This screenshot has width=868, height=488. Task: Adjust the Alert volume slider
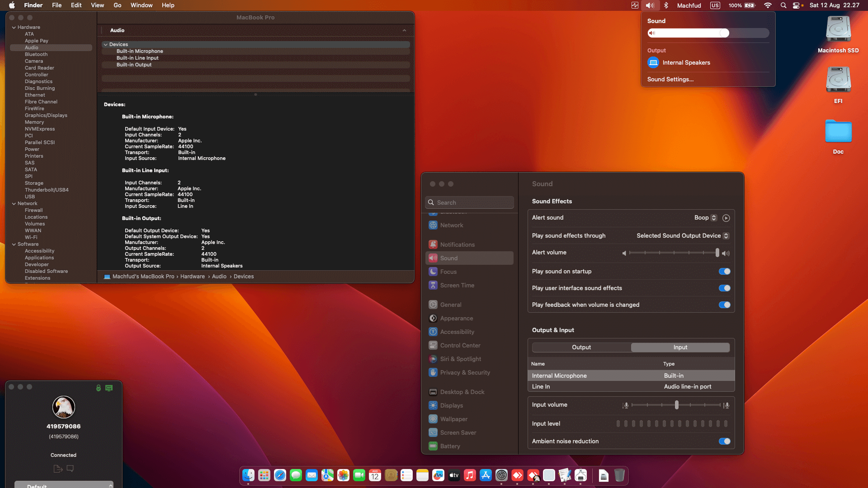(674, 253)
